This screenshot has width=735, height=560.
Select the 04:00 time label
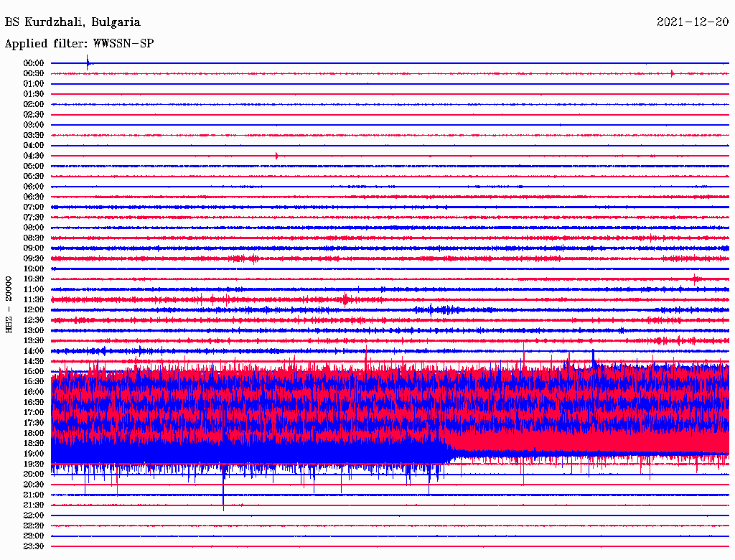(34, 146)
